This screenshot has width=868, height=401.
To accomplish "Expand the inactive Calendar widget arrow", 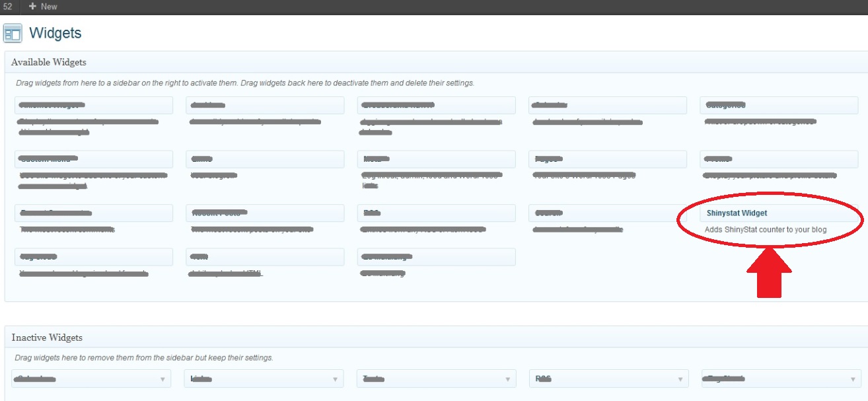I will coord(163,379).
